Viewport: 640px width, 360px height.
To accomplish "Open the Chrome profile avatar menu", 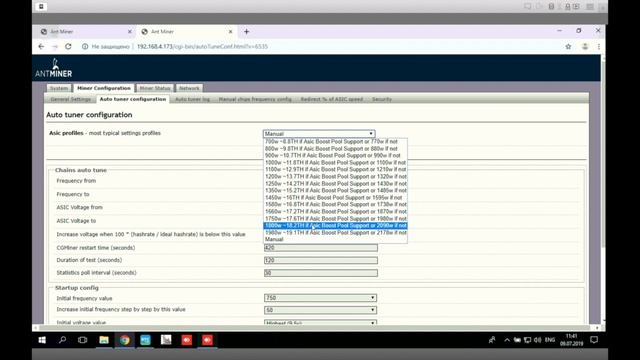I will (x=585, y=47).
